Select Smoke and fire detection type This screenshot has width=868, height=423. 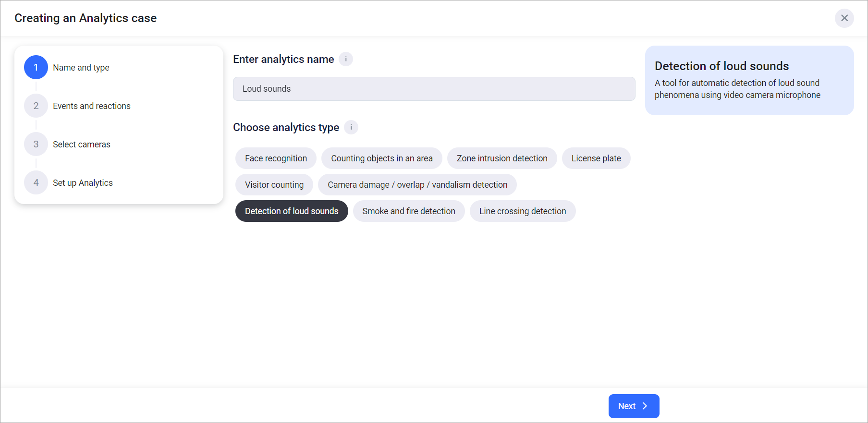408,211
